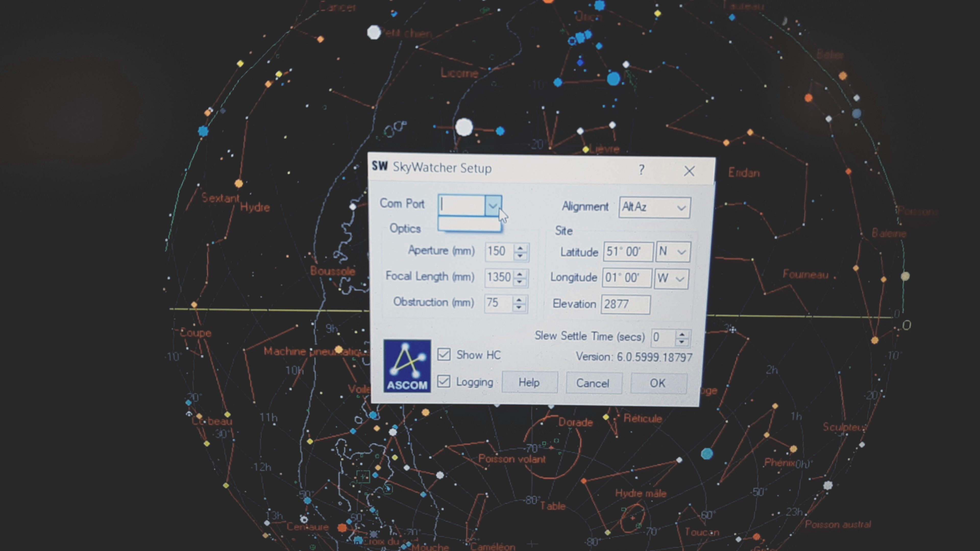This screenshot has height=551, width=980.
Task: Click the ASCOM logo icon
Action: tap(407, 366)
